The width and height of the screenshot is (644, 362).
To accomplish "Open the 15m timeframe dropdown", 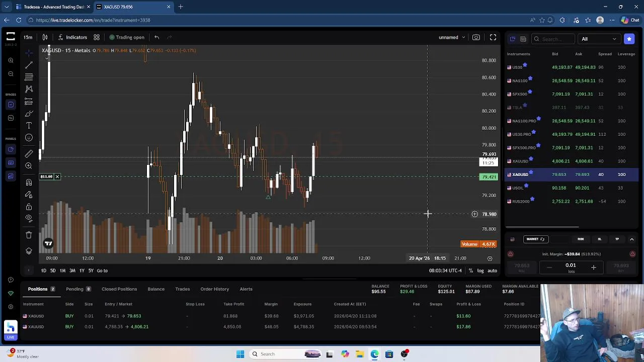I will [28, 37].
